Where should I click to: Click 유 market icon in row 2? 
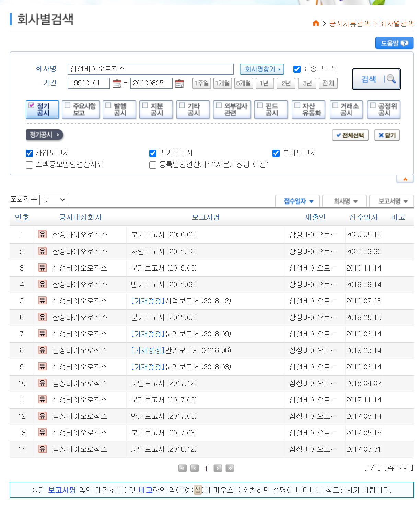click(42, 251)
